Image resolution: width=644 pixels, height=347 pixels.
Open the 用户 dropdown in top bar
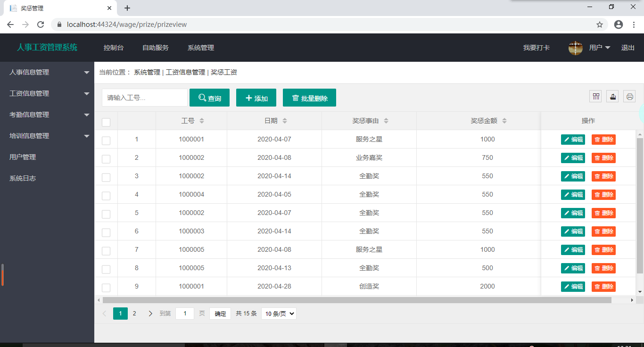click(600, 48)
